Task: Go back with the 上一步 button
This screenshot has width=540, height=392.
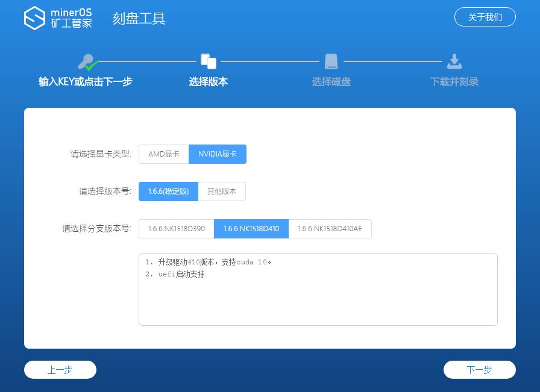Action: click(x=60, y=370)
